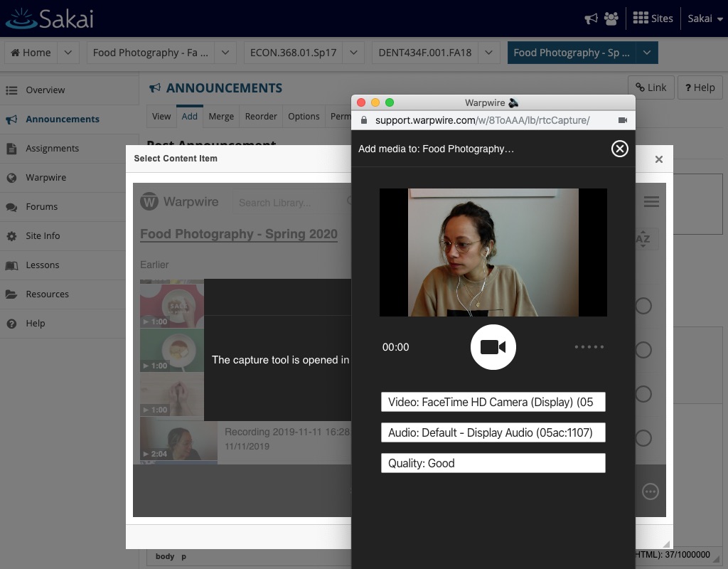
Task: Open the Food Photography - Spring 2020 link
Action: [239, 233]
